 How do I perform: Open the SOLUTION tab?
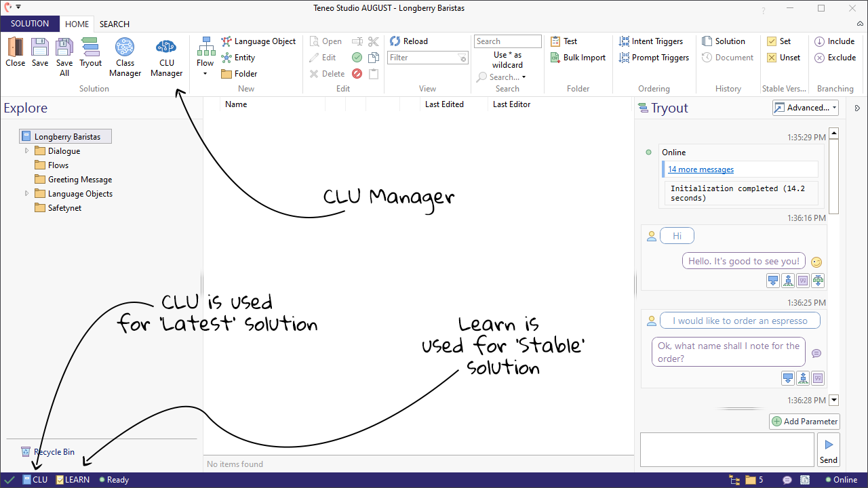click(30, 24)
